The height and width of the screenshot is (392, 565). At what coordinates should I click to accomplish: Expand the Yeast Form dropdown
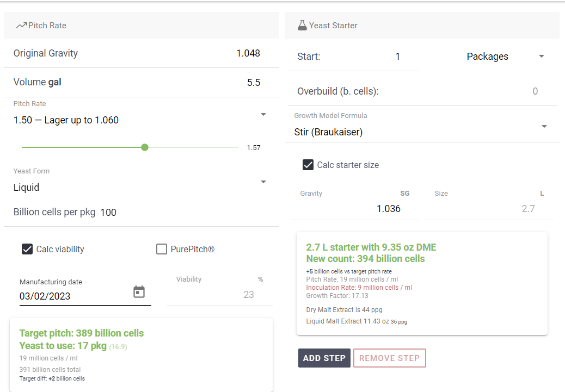pyautogui.click(x=263, y=182)
